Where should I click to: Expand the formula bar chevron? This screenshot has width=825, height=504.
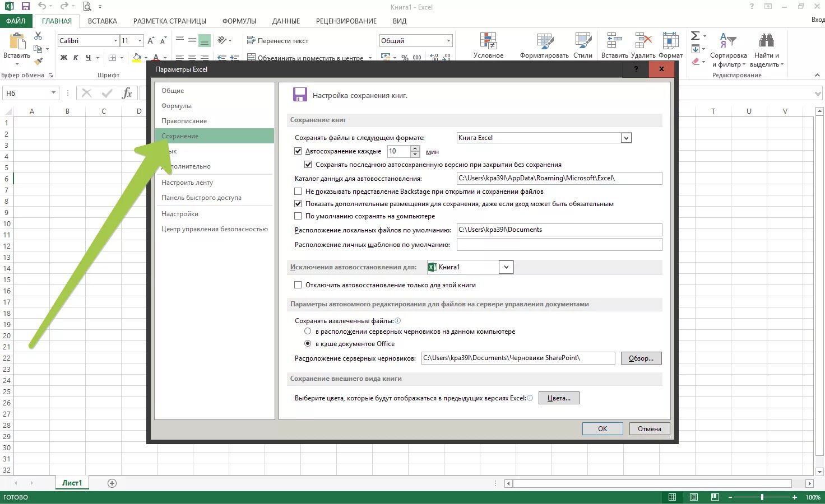click(818, 94)
